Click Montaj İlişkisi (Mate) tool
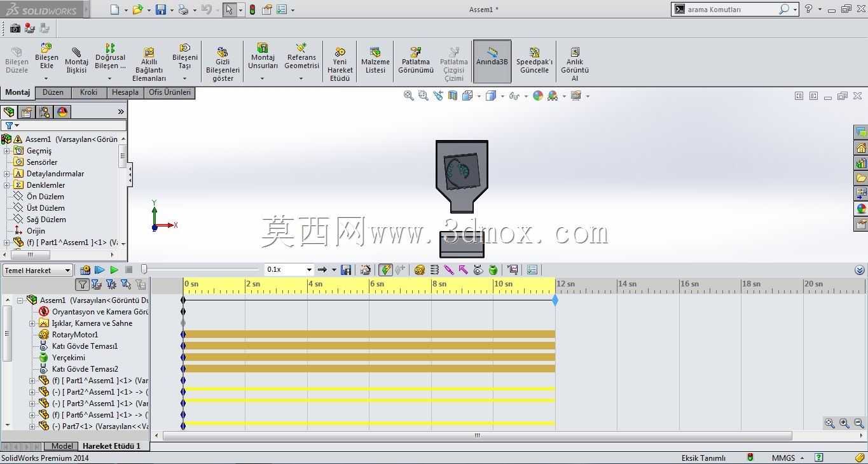The height and width of the screenshot is (464, 868). click(x=76, y=61)
